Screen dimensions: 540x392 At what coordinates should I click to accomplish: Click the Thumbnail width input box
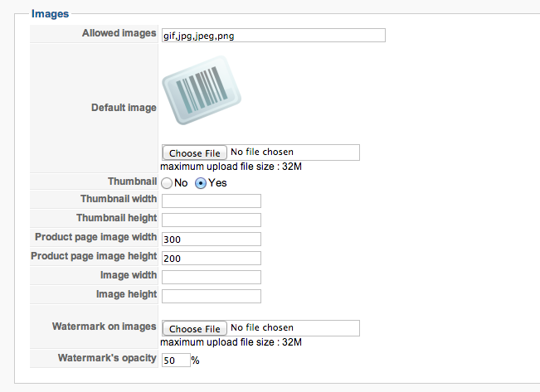coord(212,201)
